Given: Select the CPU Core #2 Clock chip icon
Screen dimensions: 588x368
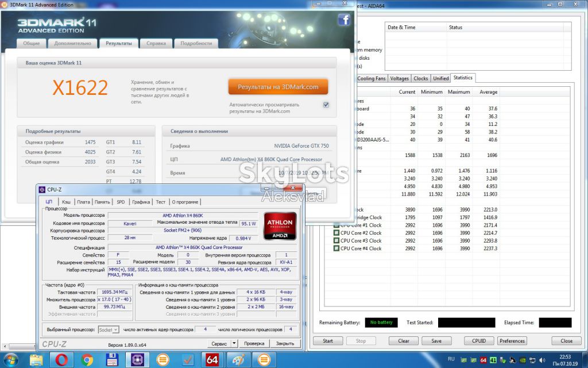Looking at the screenshot, I should [336, 233].
